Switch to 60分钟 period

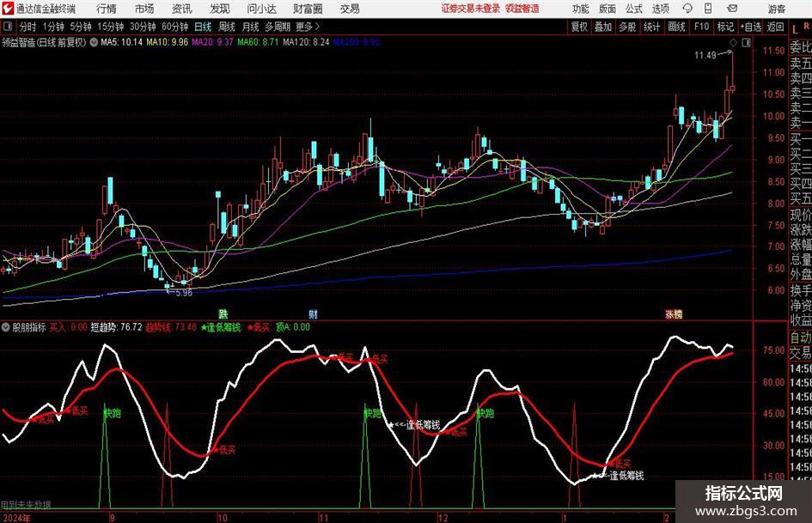pyautogui.click(x=174, y=27)
